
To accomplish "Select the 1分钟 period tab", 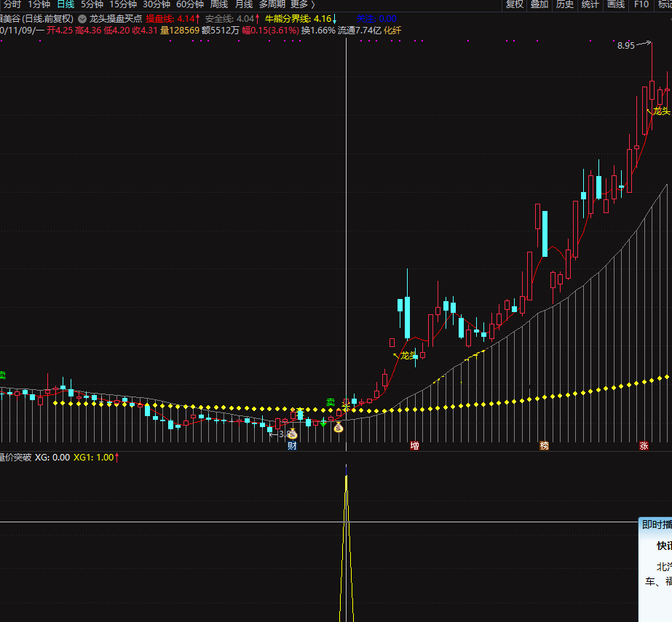I will tap(39, 4).
